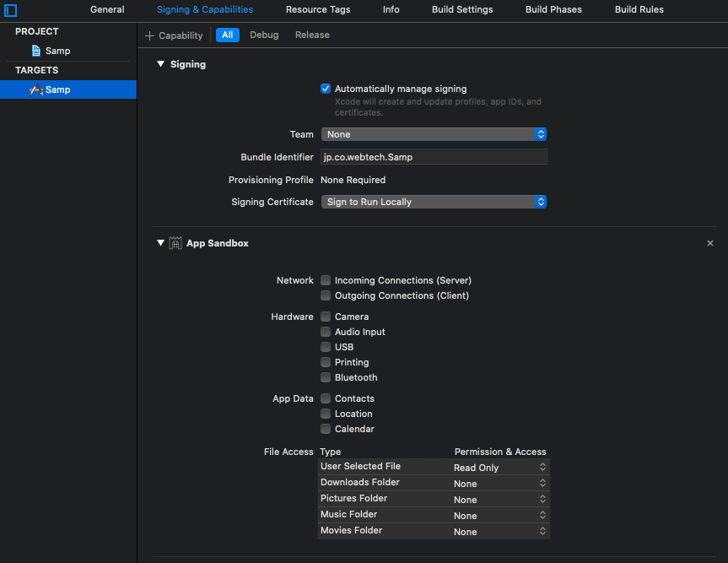This screenshot has width=728, height=563.
Task: Open the Build Rules tab
Action: point(639,9)
